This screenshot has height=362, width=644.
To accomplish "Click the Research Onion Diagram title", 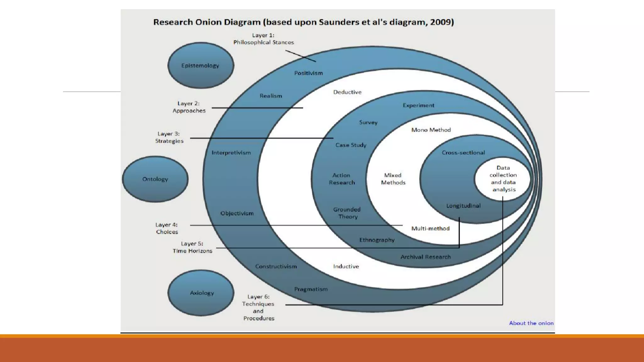I will (x=303, y=22).
